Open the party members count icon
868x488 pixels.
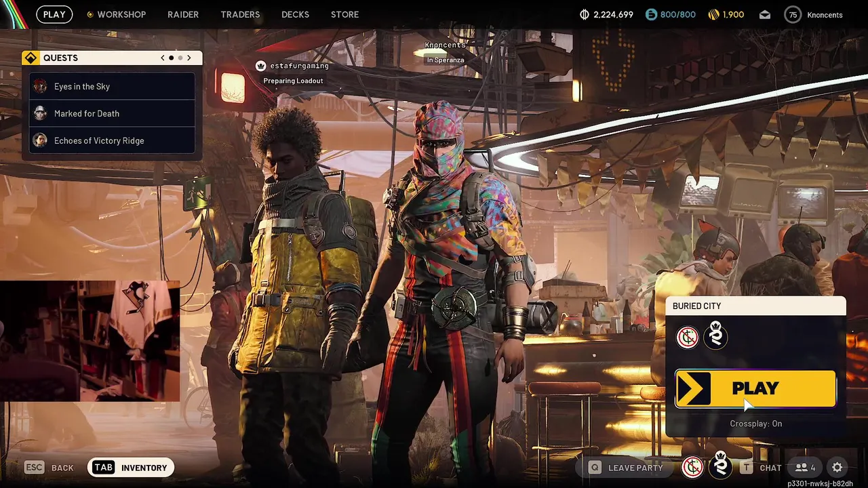(x=806, y=468)
